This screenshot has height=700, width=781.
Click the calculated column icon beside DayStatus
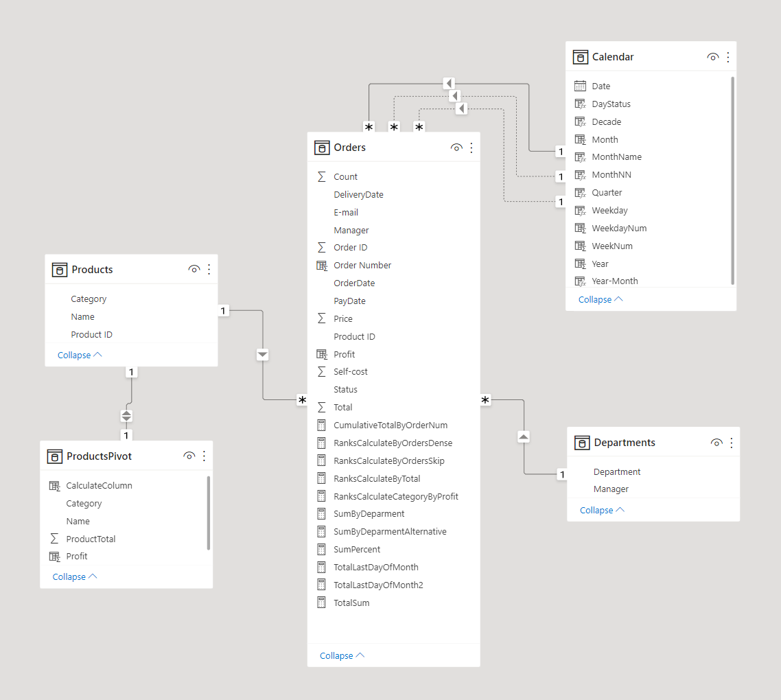(x=581, y=104)
